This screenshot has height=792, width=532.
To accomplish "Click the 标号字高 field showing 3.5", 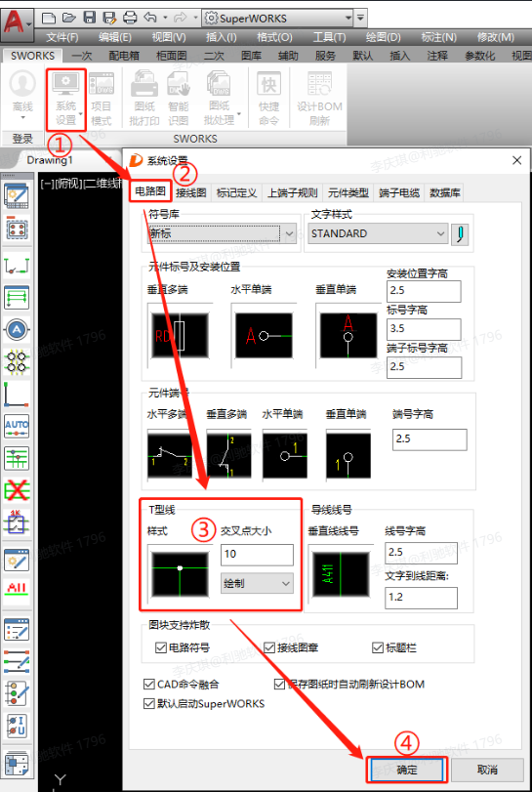I will 424,329.
